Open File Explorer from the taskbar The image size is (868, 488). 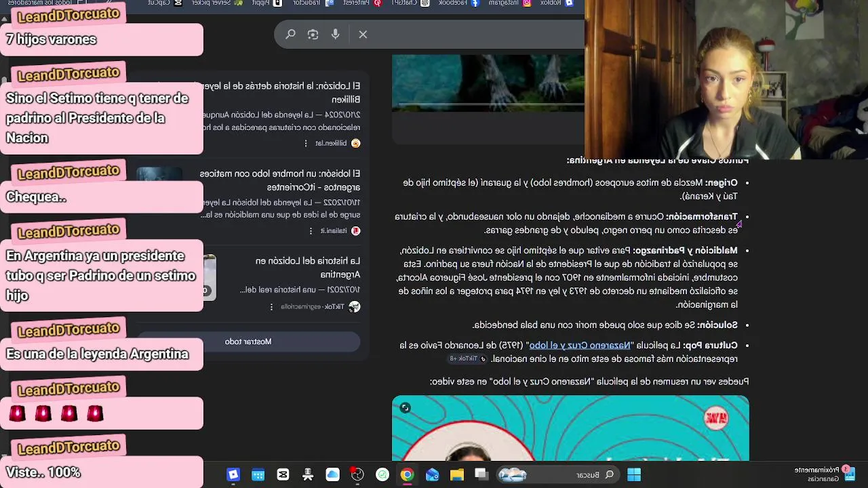coord(456,474)
